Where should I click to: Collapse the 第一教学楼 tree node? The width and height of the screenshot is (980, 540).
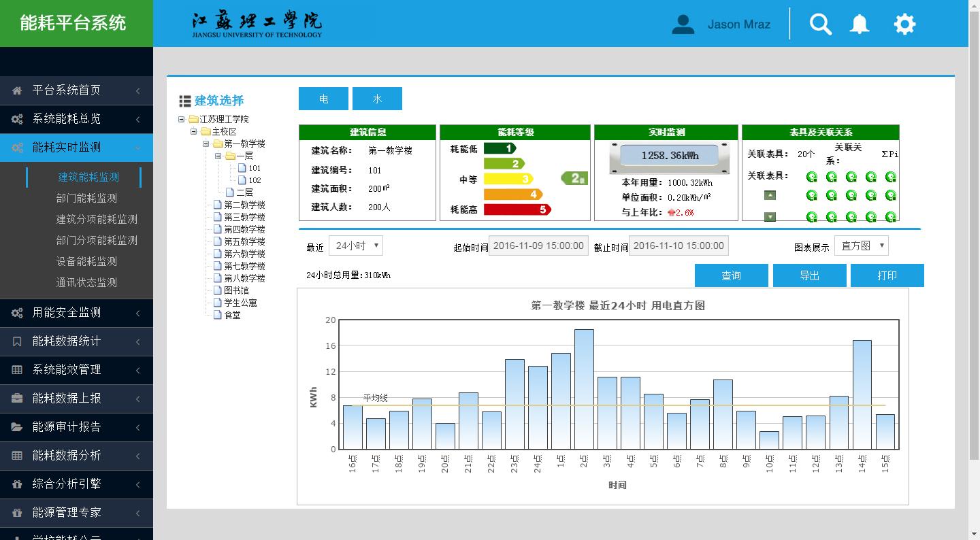pos(206,144)
